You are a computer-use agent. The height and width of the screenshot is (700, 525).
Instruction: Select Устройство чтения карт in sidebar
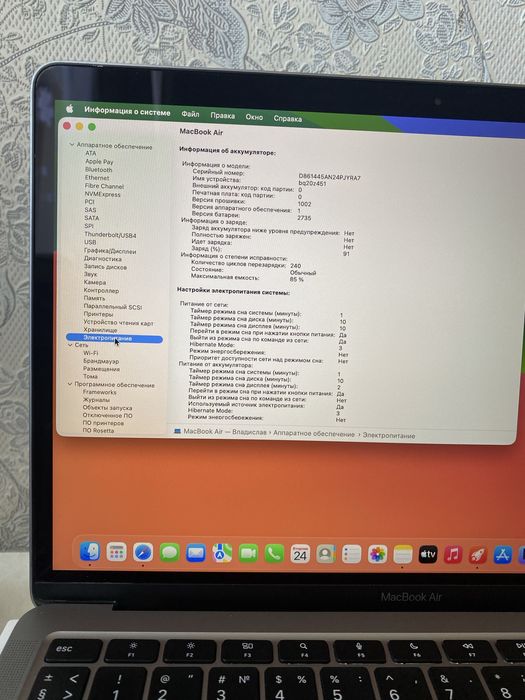(x=118, y=322)
